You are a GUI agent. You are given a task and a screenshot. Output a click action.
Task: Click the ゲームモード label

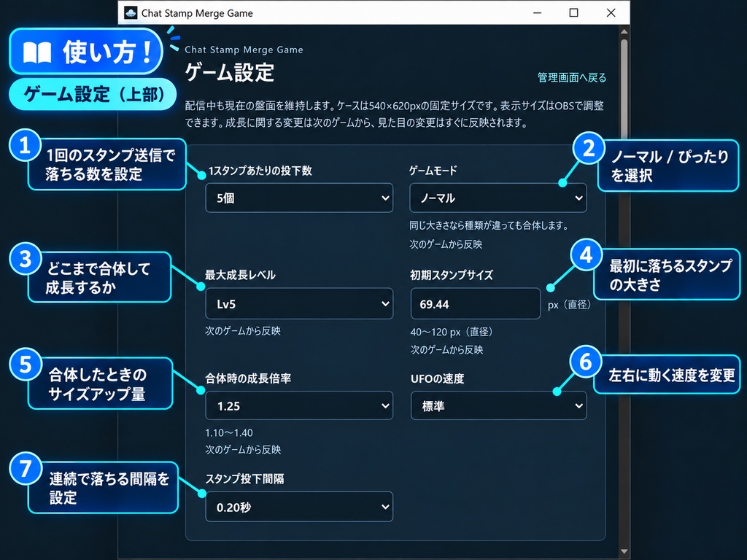click(x=433, y=171)
